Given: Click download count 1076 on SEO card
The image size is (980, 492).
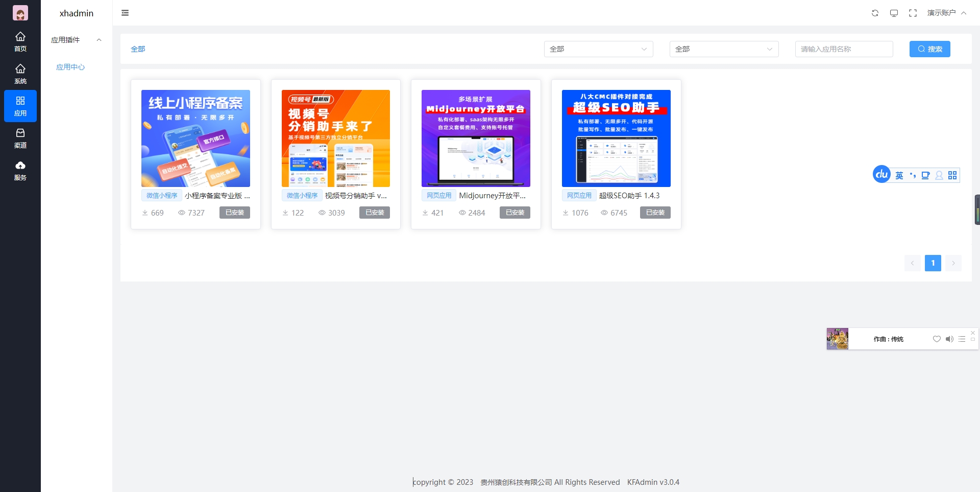Looking at the screenshot, I should [x=576, y=213].
